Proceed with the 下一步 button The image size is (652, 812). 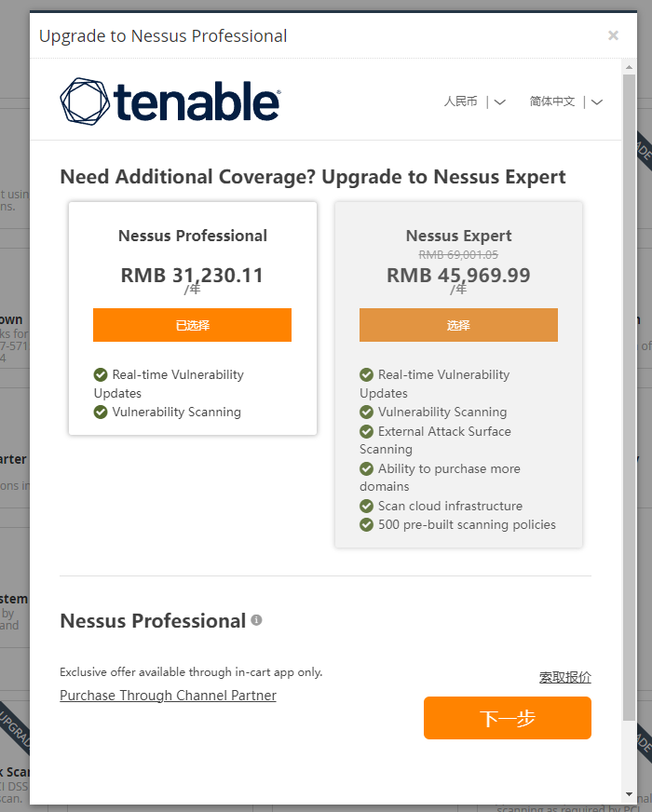coord(507,718)
